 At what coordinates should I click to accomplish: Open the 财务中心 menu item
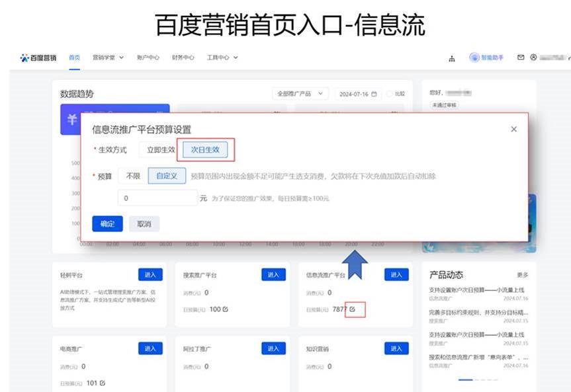183,58
